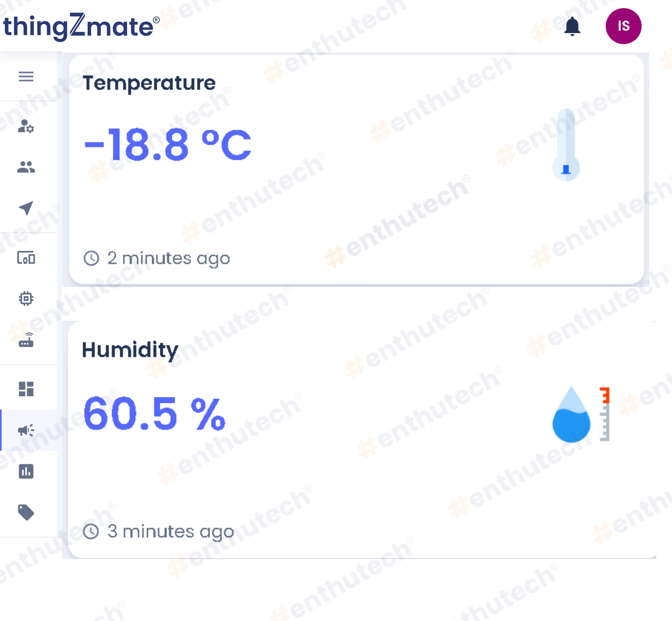Click the Temperature card title
The width and height of the screenshot is (672, 621).
[x=149, y=83]
